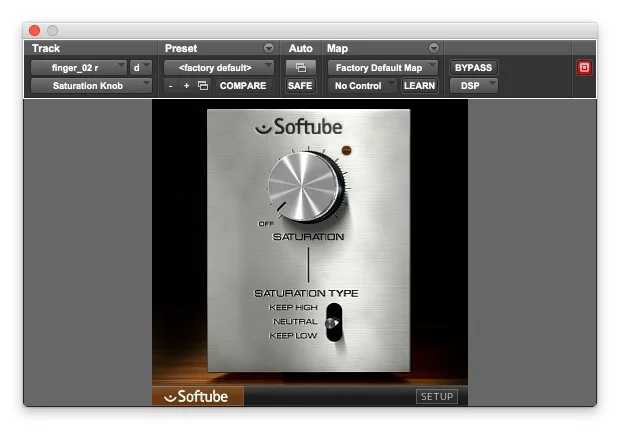
Task: Select previous preset with the minus button
Action: (170, 86)
